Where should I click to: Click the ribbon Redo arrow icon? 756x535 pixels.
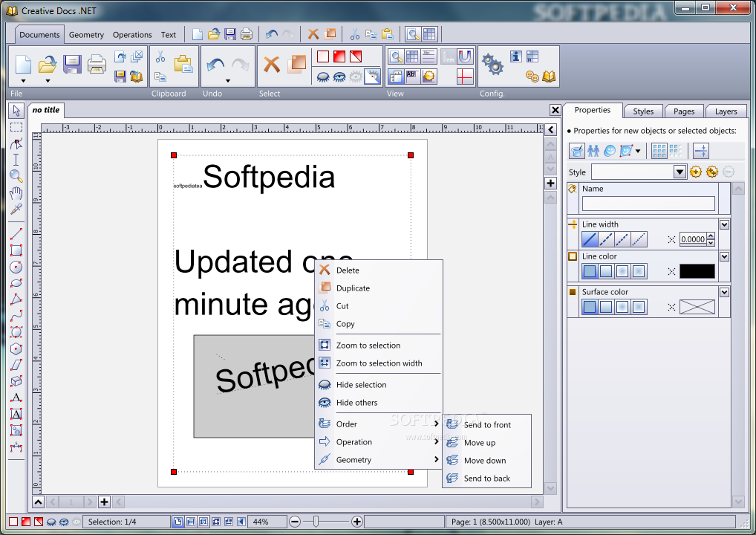[240, 64]
